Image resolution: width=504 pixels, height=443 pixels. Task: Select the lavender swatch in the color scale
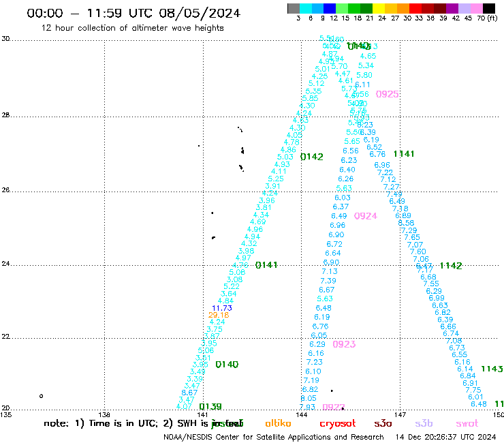[x=464, y=8]
